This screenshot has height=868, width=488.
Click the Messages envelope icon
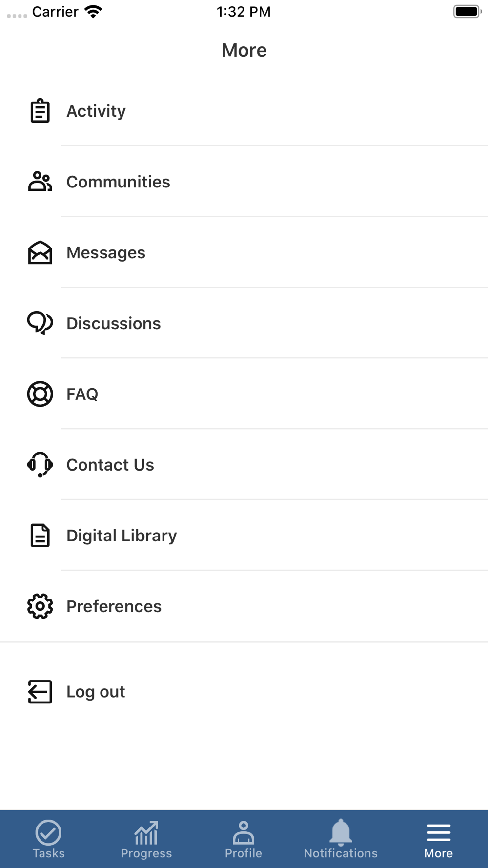click(40, 252)
